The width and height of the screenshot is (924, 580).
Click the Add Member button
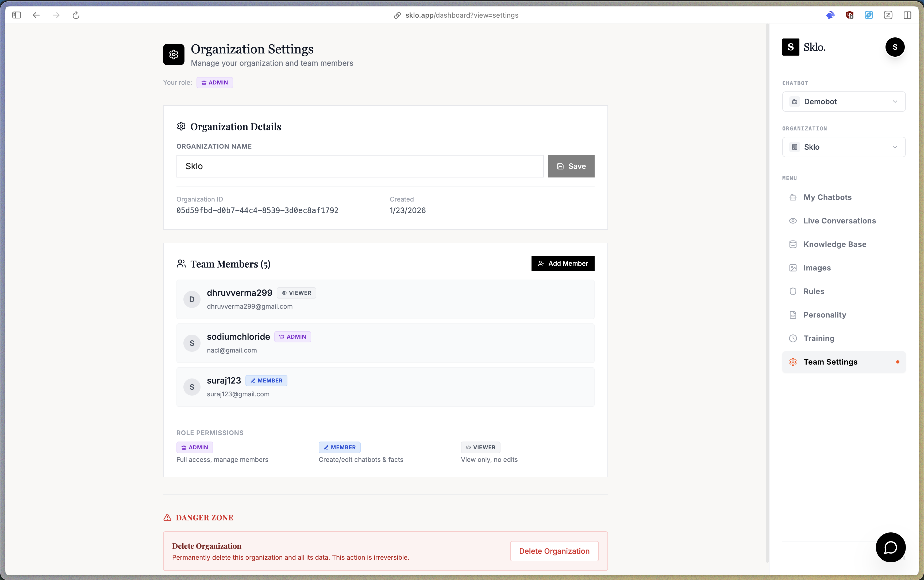point(563,264)
